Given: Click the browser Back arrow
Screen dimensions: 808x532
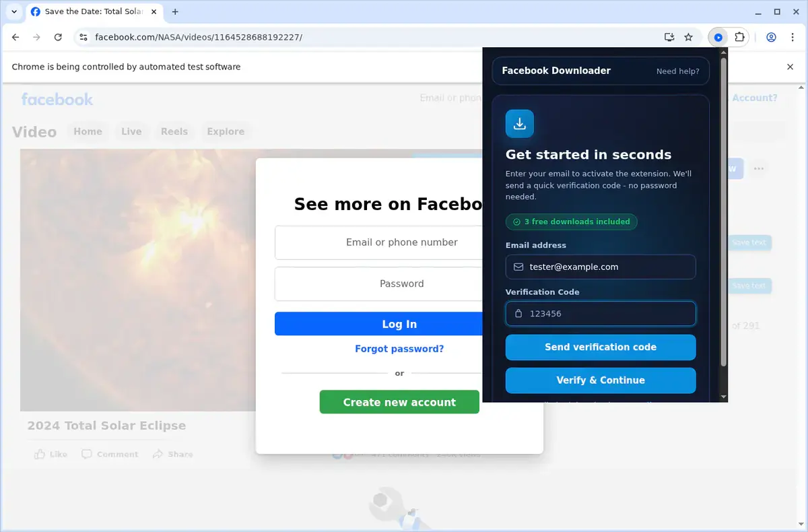Looking at the screenshot, I should tap(15, 38).
